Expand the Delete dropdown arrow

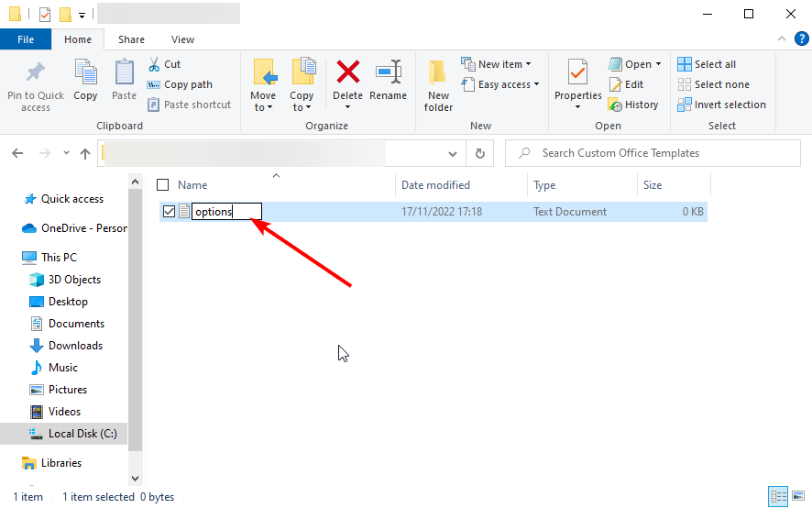coord(348,107)
